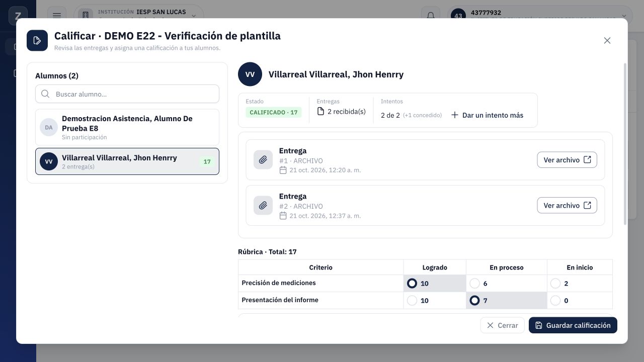Viewport: 644px width, 362px height.
Task: Open the 43777932 user account menu
Action: 540,16
